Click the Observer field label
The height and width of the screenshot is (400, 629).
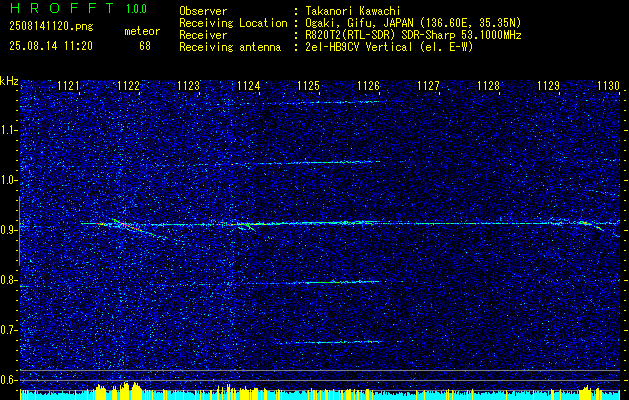pyautogui.click(x=203, y=11)
